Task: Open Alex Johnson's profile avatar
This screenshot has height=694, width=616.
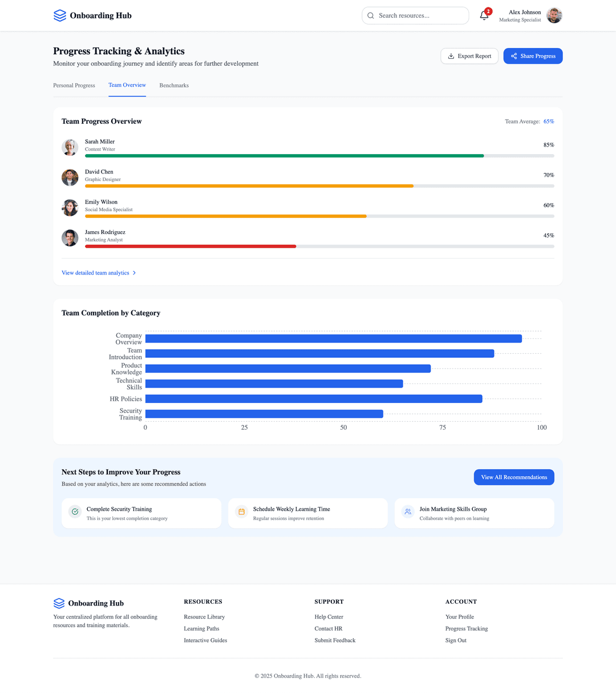Action: 554,16
